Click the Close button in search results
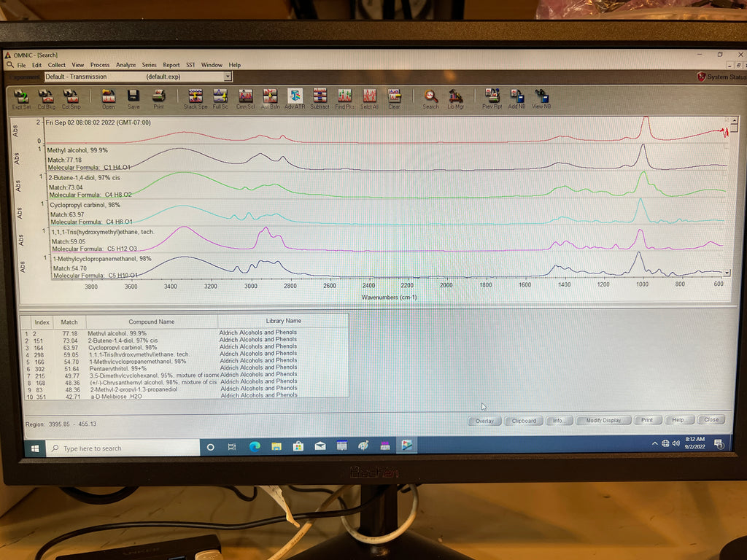This screenshot has height=560, width=747. point(711,419)
